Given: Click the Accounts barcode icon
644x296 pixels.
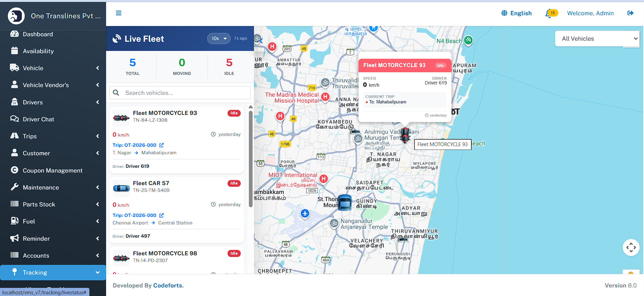Looking at the screenshot, I should (x=15, y=255).
